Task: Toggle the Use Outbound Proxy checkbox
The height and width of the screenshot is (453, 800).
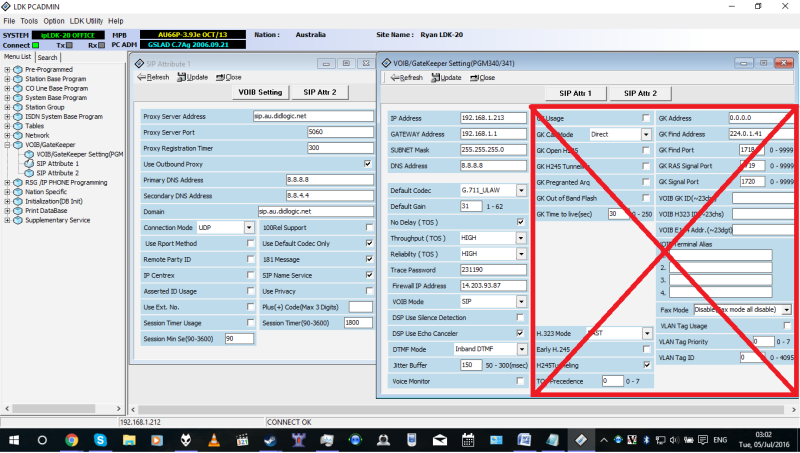Action: click(x=367, y=164)
